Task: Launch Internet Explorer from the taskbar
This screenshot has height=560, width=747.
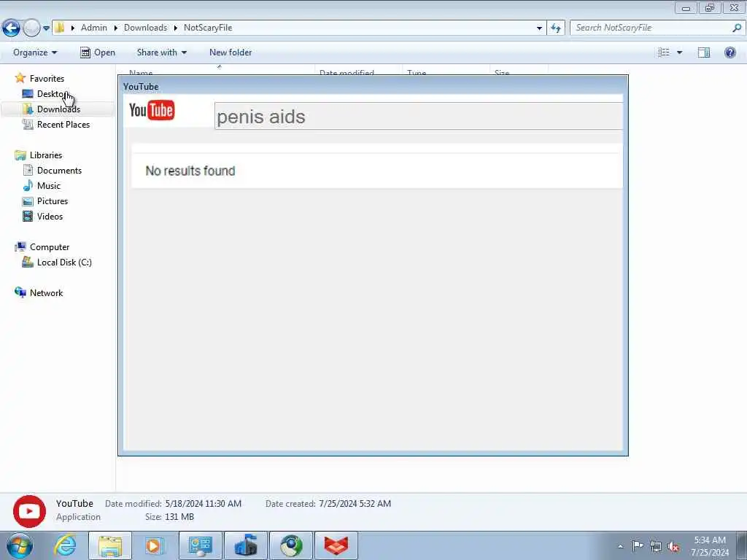Action: pyautogui.click(x=65, y=545)
